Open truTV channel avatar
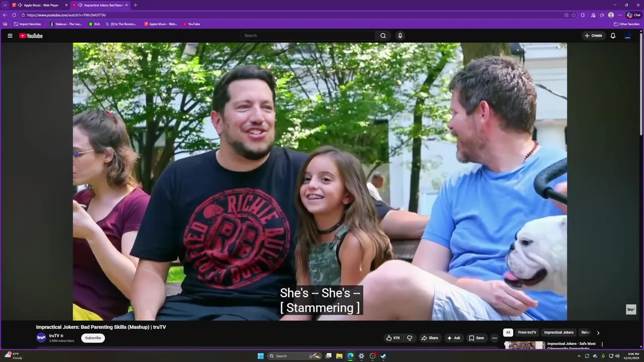The width and height of the screenshot is (644, 362). click(x=41, y=338)
